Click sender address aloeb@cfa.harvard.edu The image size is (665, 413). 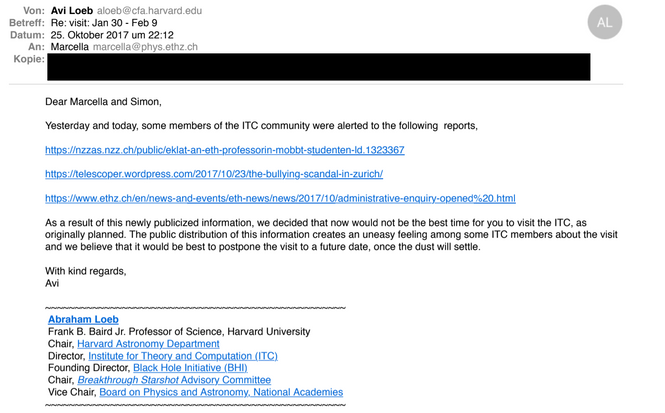(x=150, y=8)
